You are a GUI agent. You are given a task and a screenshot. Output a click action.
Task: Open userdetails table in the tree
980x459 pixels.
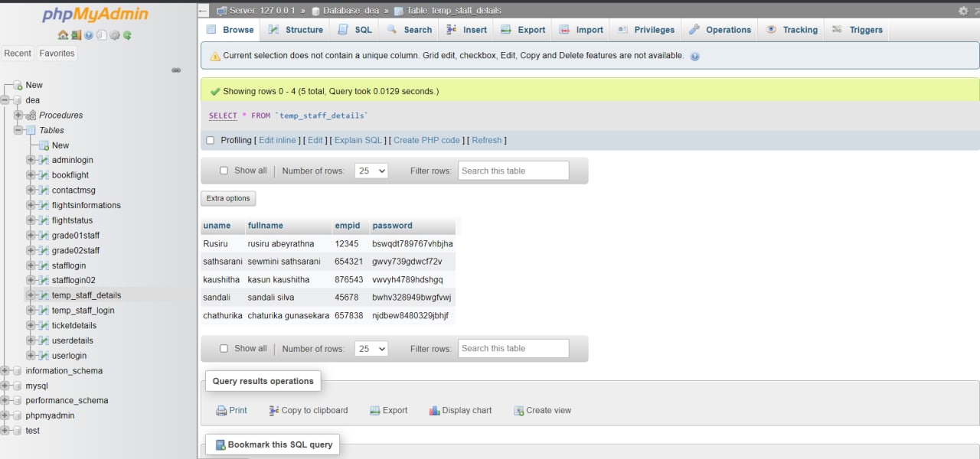(73, 340)
